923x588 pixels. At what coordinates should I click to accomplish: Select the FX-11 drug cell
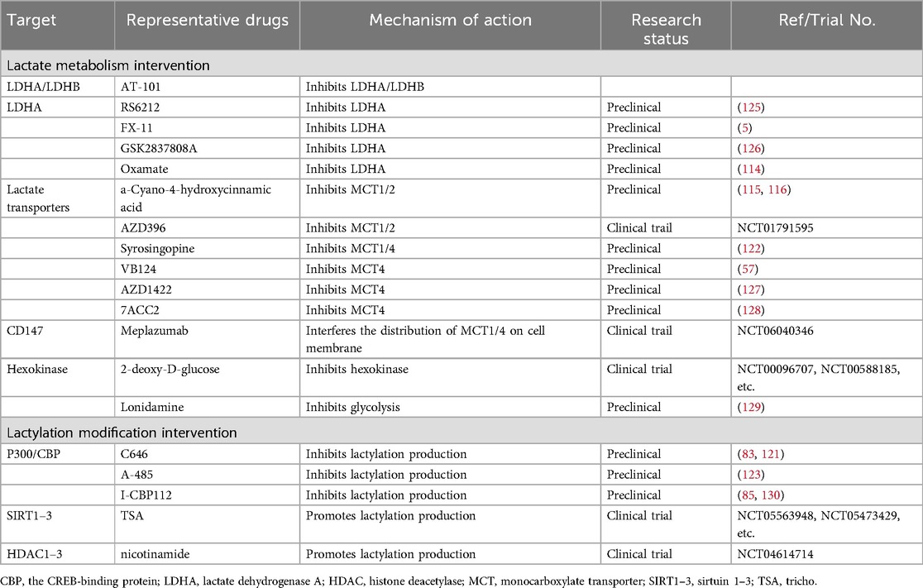208,127
